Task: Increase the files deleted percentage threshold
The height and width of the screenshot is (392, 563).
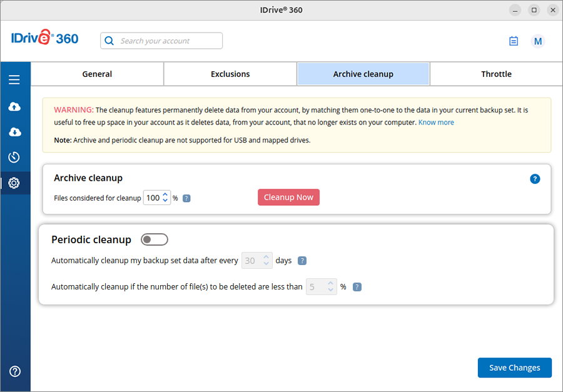Action: (x=331, y=283)
